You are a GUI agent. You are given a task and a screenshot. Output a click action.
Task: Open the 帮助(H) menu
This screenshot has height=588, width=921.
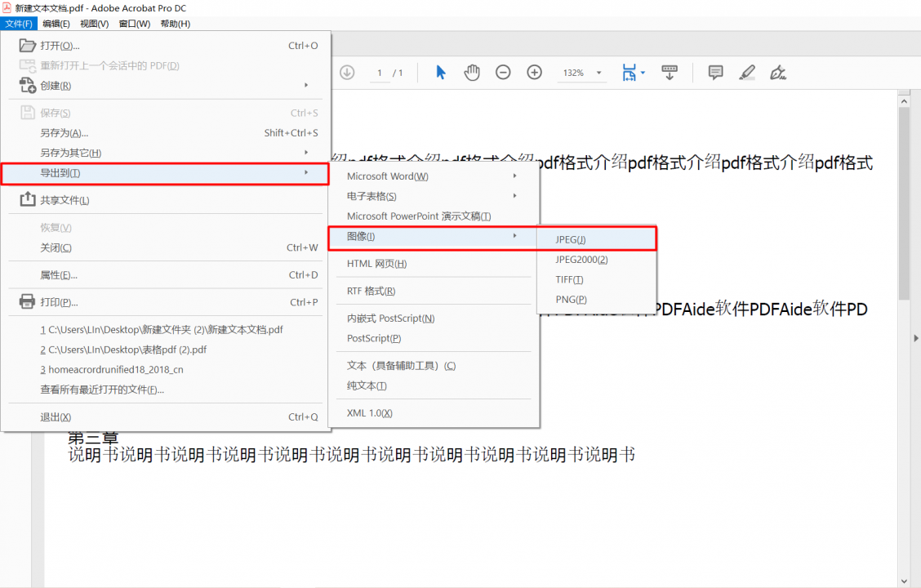pos(175,24)
